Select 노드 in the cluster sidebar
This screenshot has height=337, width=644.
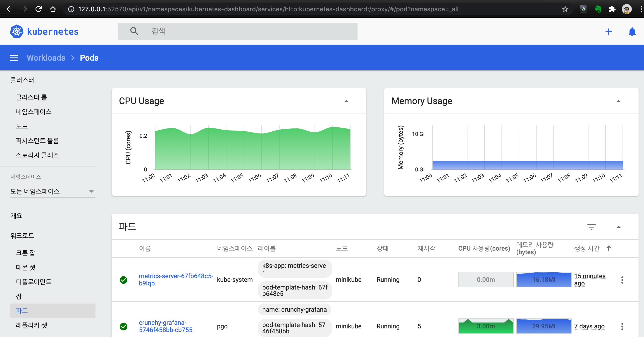pyautogui.click(x=22, y=126)
